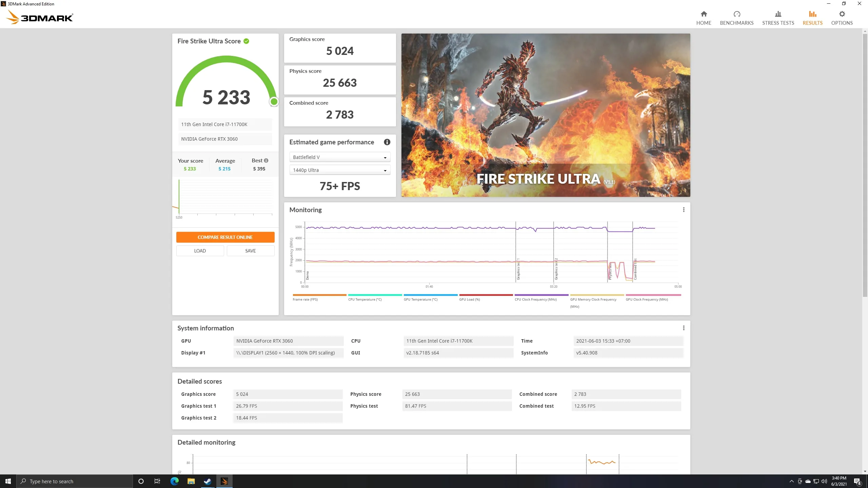868x488 pixels.
Task: Open the STRESS TESTS tab
Action: [x=778, y=18]
